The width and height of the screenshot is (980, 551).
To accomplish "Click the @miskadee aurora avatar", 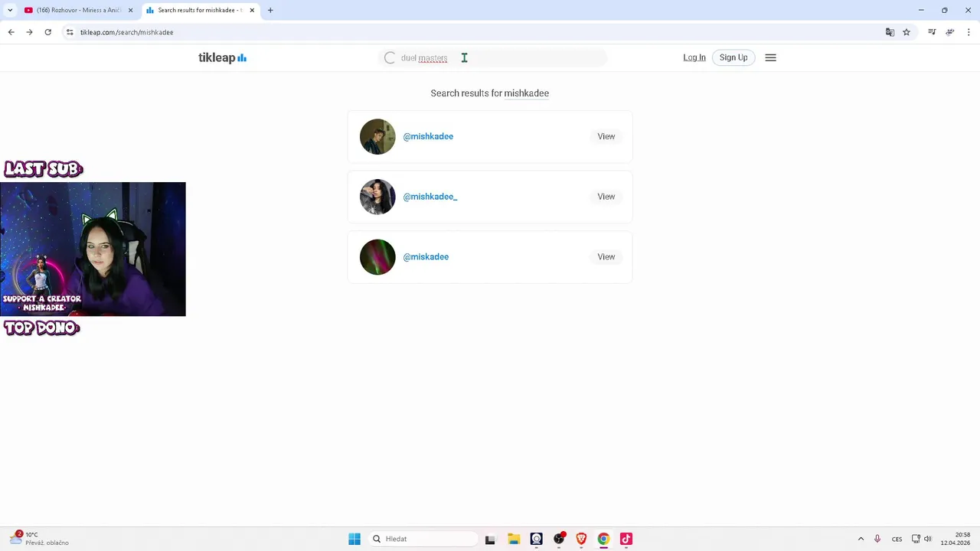I will click(x=377, y=257).
